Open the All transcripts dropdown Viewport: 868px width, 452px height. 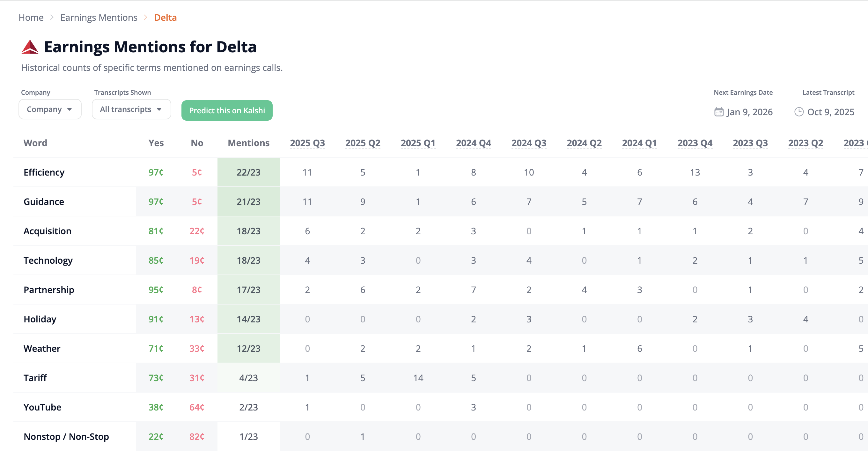[131, 109]
